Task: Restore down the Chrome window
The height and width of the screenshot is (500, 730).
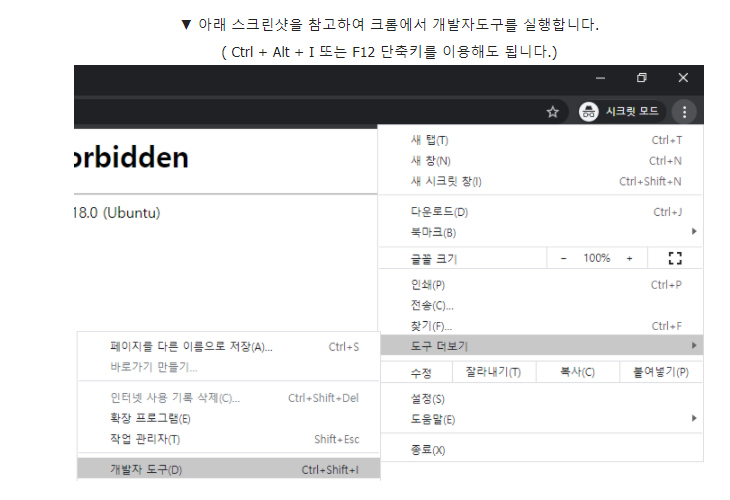Action: [x=642, y=78]
